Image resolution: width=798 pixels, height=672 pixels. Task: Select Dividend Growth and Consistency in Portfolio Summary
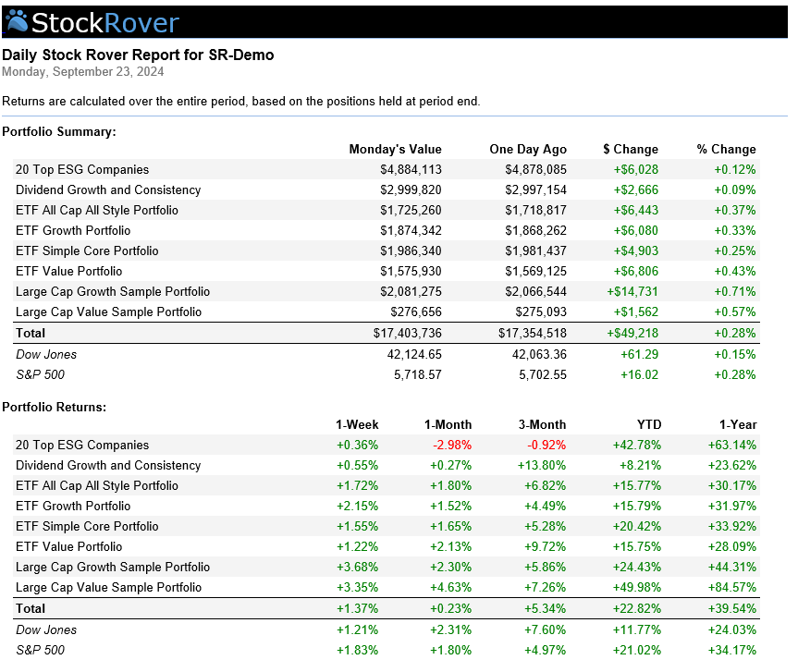(387, 189)
